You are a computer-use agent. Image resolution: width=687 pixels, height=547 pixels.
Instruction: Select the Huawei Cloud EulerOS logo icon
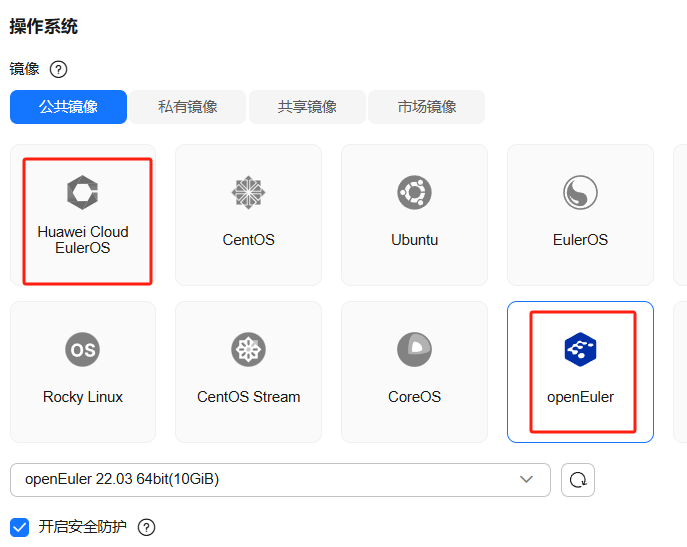pyautogui.click(x=82, y=192)
